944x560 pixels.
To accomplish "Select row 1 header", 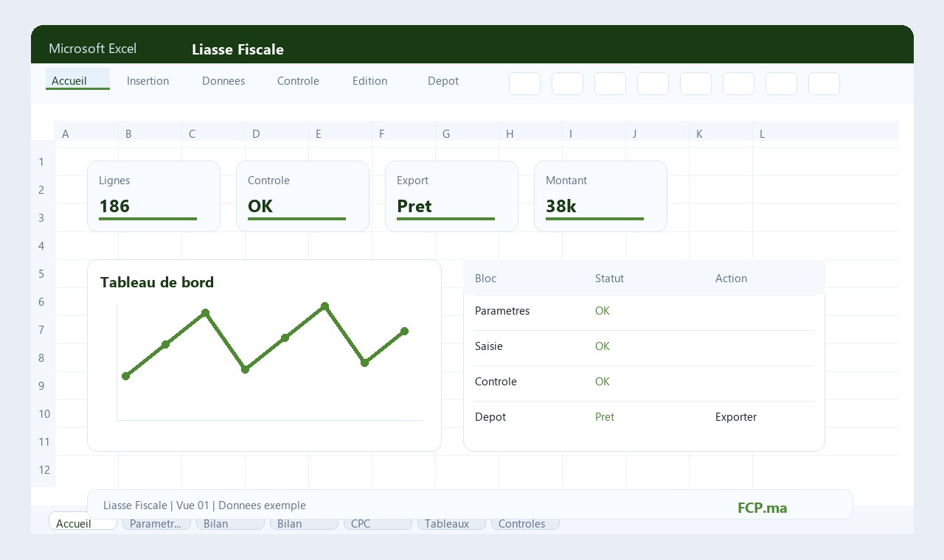I will [x=42, y=162].
